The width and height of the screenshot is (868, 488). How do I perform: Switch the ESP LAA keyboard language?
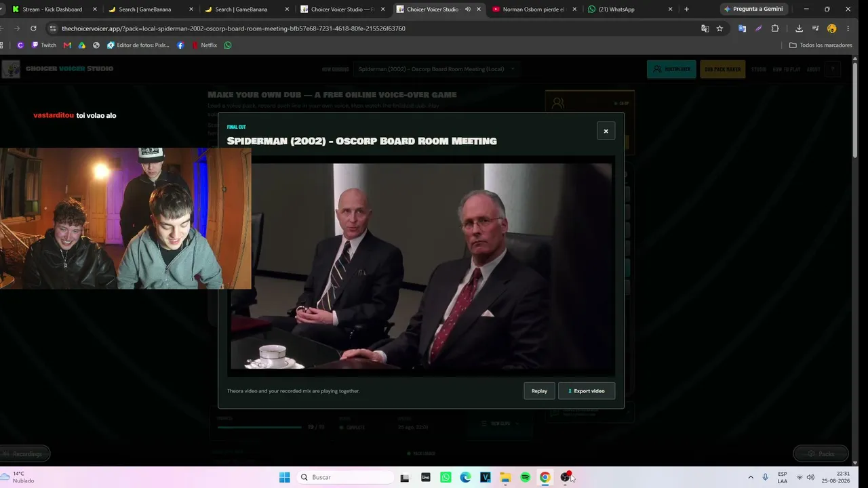coord(783,477)
